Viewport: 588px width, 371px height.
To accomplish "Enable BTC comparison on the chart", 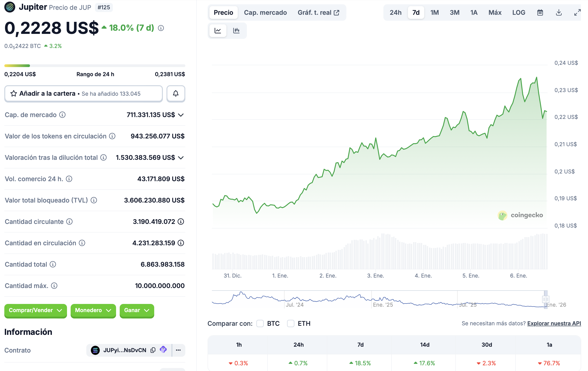I will tap(260, 323).
